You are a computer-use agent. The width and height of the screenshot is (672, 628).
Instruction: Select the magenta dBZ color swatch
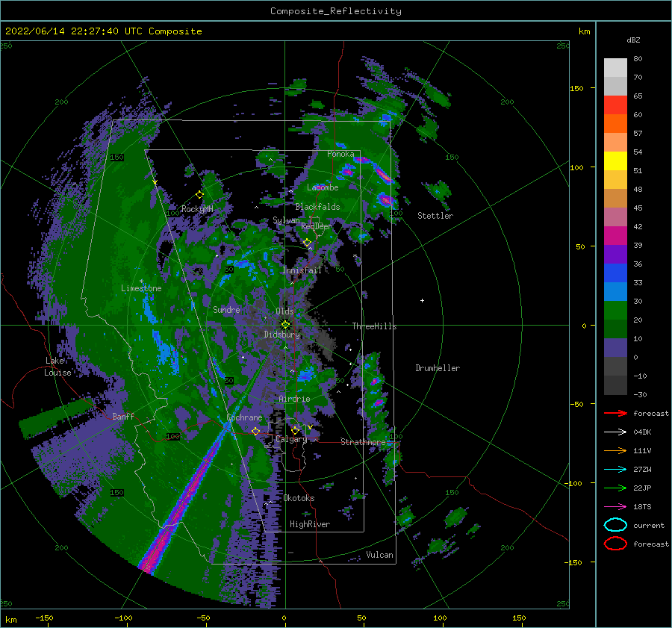pos(615,236)
